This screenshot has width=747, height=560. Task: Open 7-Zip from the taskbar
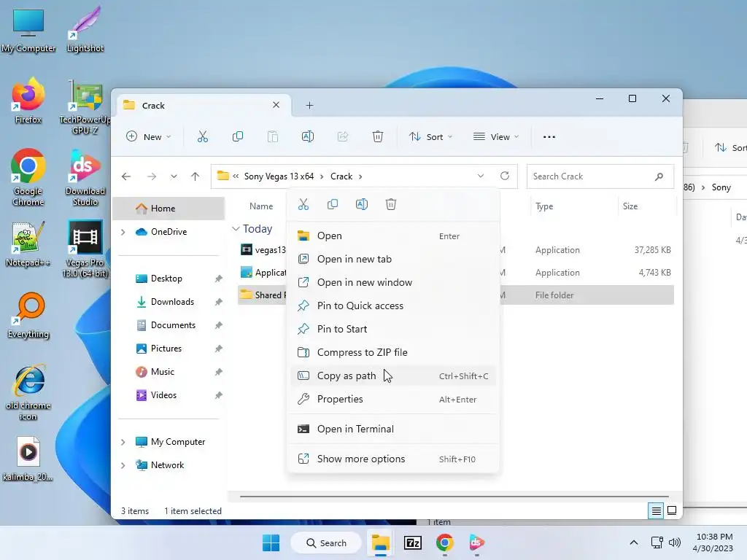(x=413, y=542)
